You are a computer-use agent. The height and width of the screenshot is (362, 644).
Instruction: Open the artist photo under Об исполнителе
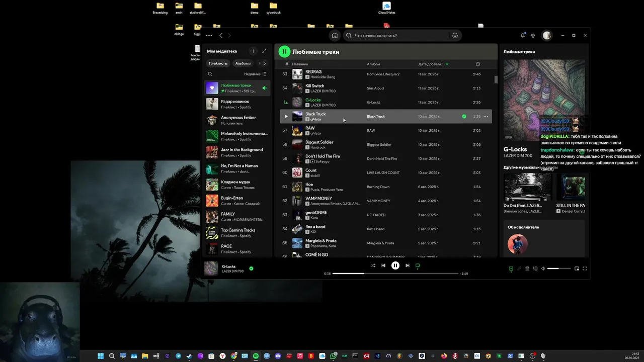click(518, 244)
